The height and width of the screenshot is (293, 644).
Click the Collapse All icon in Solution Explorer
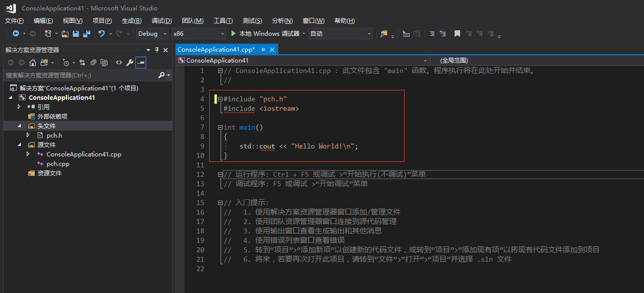93,63
